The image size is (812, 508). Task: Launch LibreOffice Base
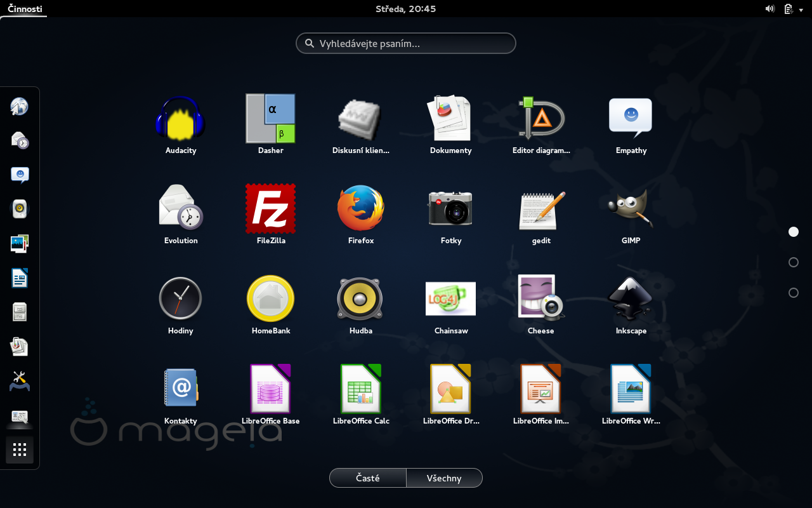(x=271, y=389)
